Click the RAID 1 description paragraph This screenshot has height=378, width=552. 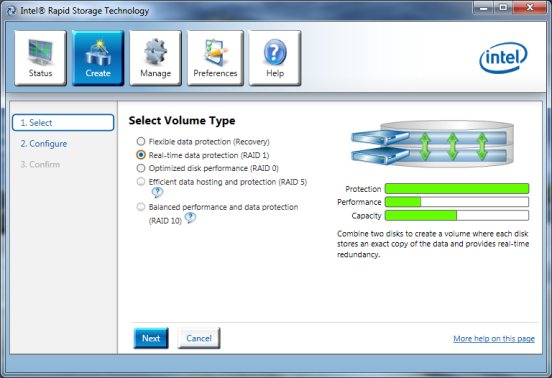(x=433, y=244)
